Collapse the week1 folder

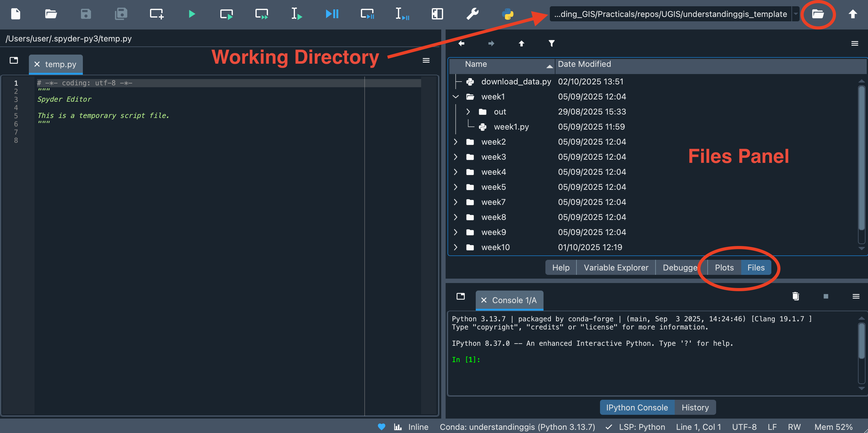pyautogui.click(x=456, y=97)
